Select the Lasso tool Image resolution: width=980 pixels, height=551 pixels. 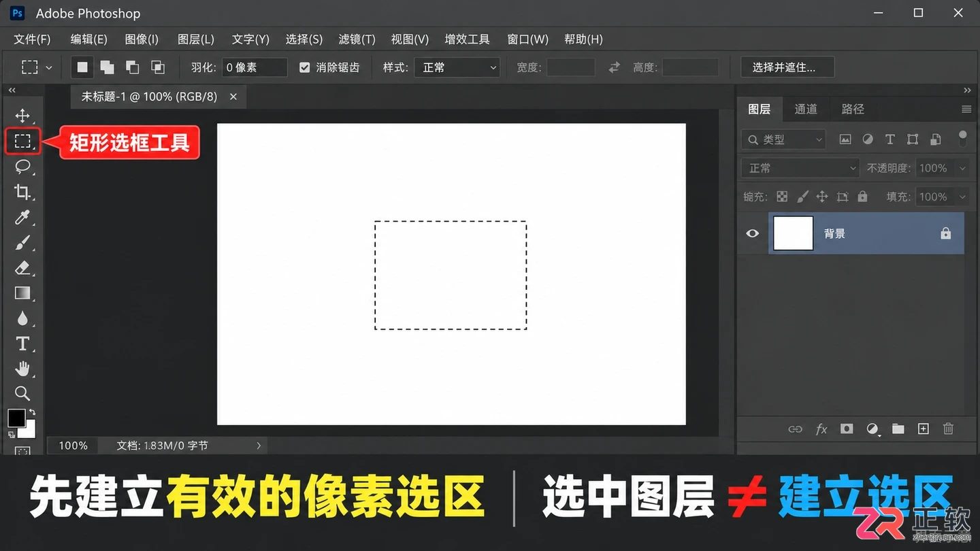pos(22,167)
